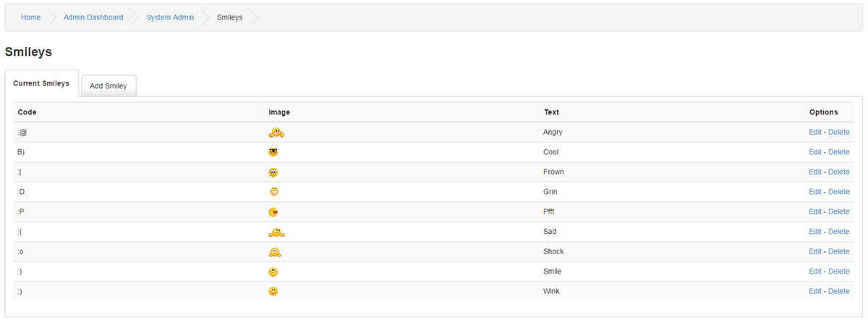868x323 pixels.
Task: Delete the Smile smiley
Action: coord(839,272)
